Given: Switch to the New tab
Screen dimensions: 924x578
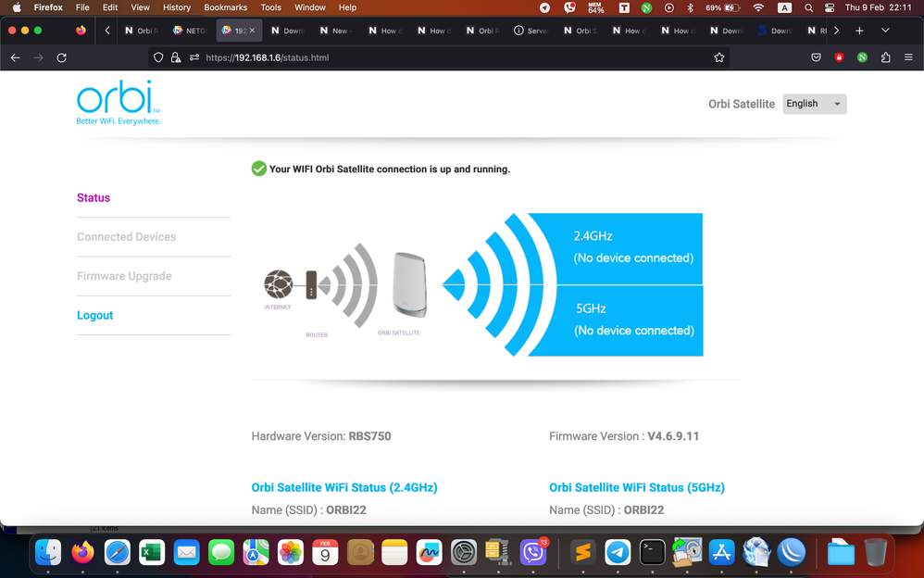Looking at the screenshot, I should coord(336,30).
